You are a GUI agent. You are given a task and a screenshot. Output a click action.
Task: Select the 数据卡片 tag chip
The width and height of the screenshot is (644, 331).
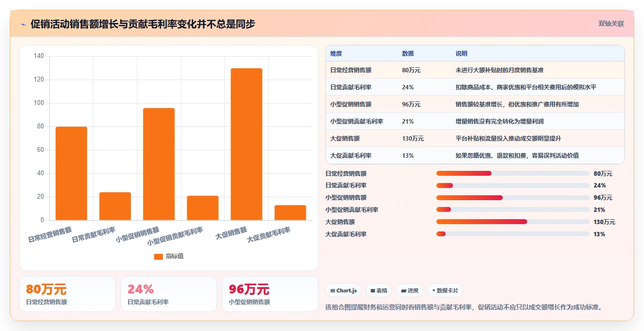(x=445, y=290)
